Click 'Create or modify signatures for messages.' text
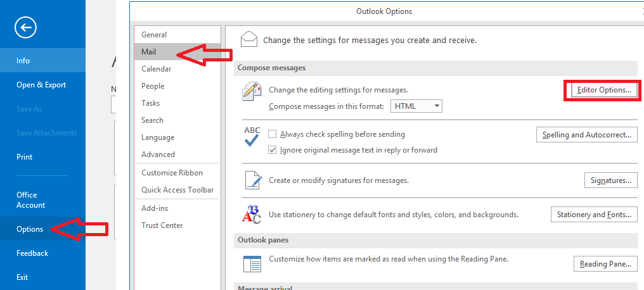Image resolution: width=644 pixels, height=290 pixels. (x=338, y=180)
